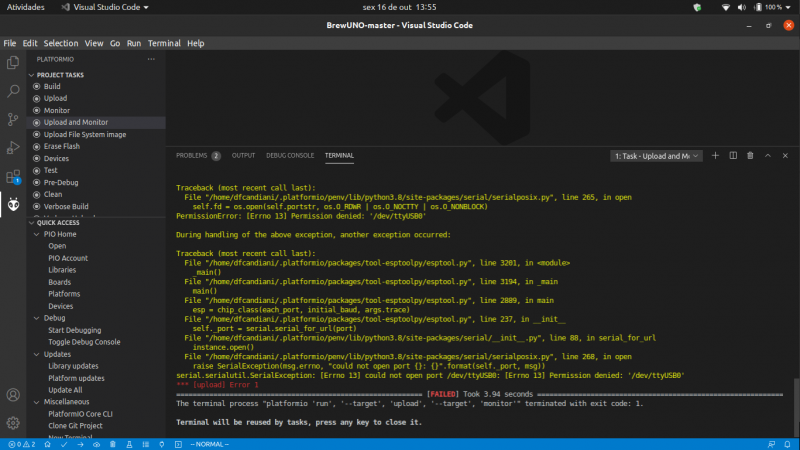Open PlatformIO Home via status bar house icon
Screen dimensions: 800x450
tap(47, 444)
